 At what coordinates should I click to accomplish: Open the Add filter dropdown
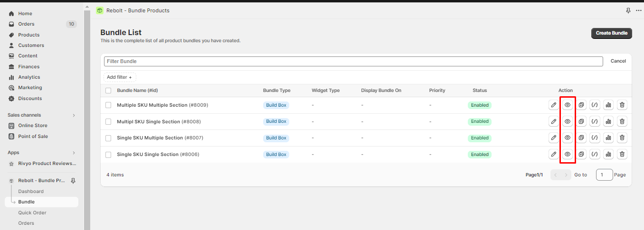pos(120,77)
